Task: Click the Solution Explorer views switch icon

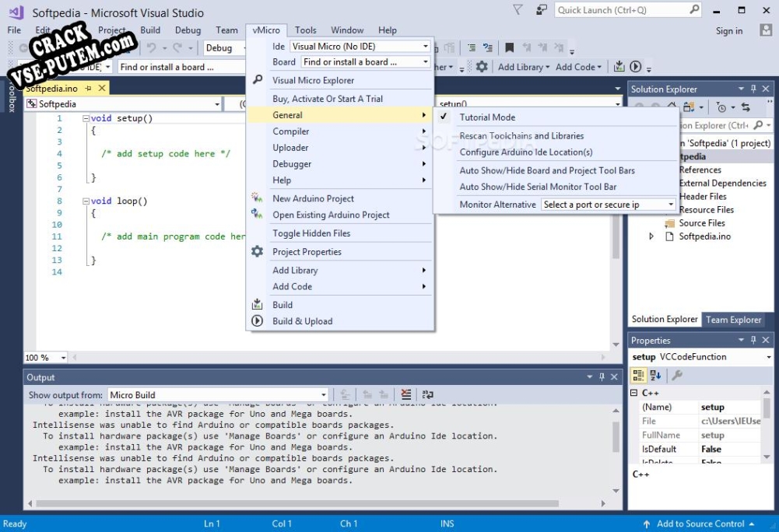Action: 689,107
